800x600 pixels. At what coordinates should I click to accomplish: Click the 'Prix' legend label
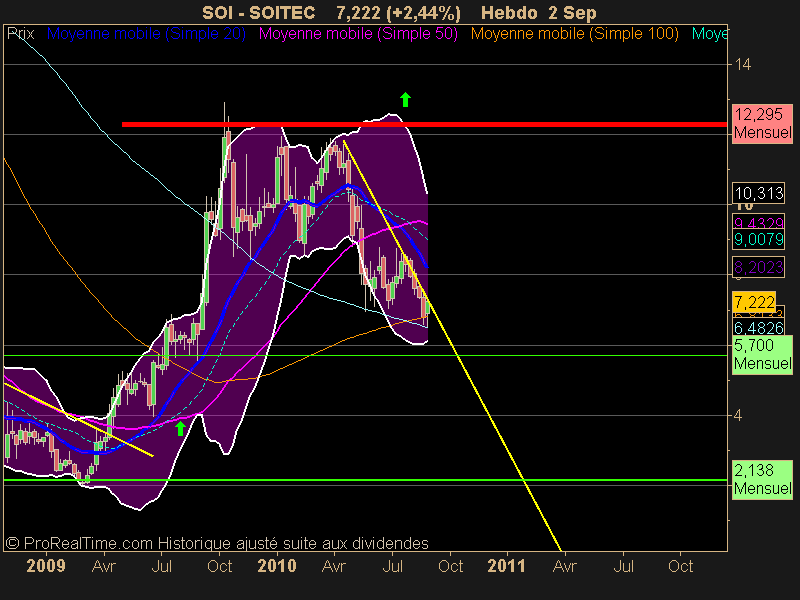[x=20, y=34]
